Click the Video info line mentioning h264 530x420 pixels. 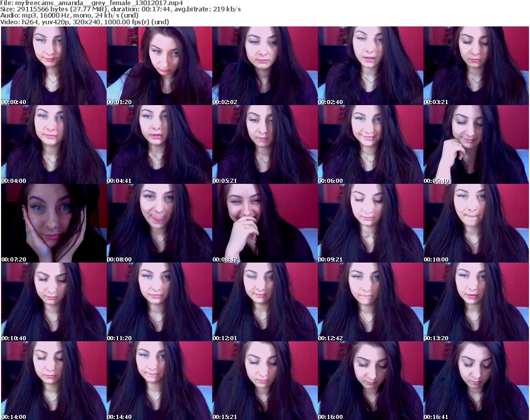tap(84, 22)
